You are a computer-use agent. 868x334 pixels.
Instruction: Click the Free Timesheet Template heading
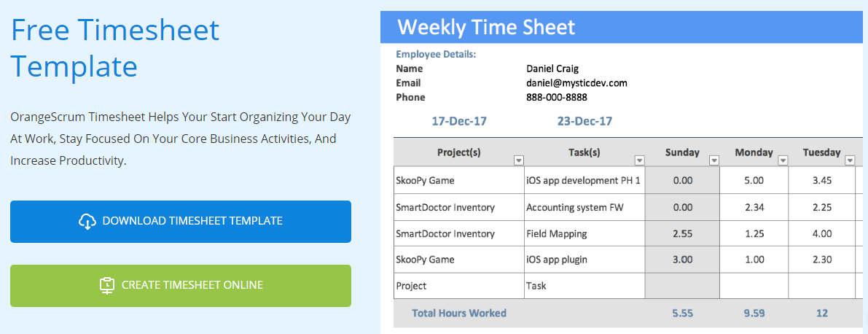[115, 48]
